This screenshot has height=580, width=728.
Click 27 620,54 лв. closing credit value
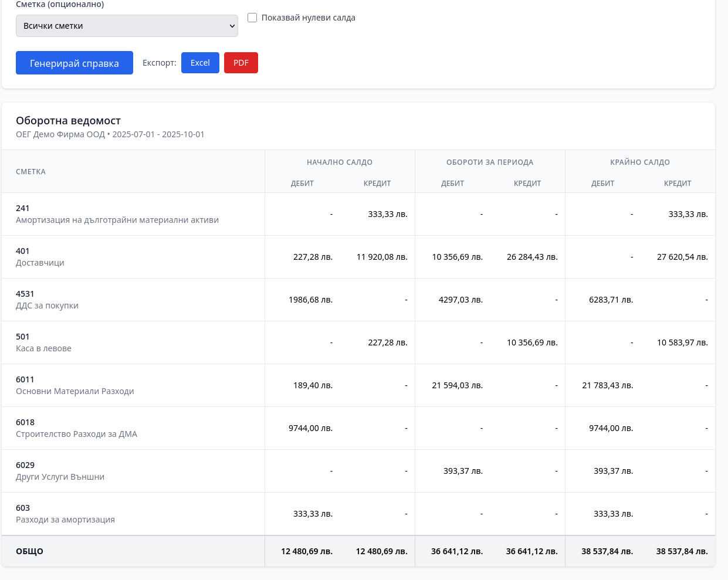click(682, 257)
